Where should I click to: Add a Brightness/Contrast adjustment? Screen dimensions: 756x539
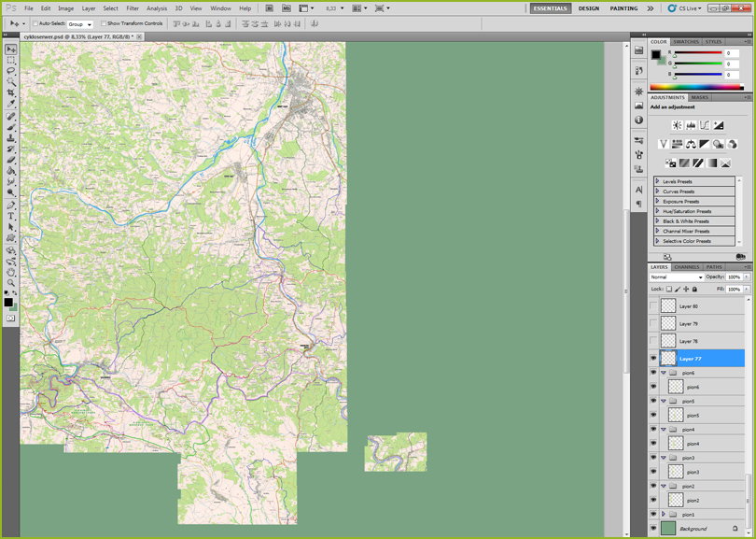coord(677,125)
